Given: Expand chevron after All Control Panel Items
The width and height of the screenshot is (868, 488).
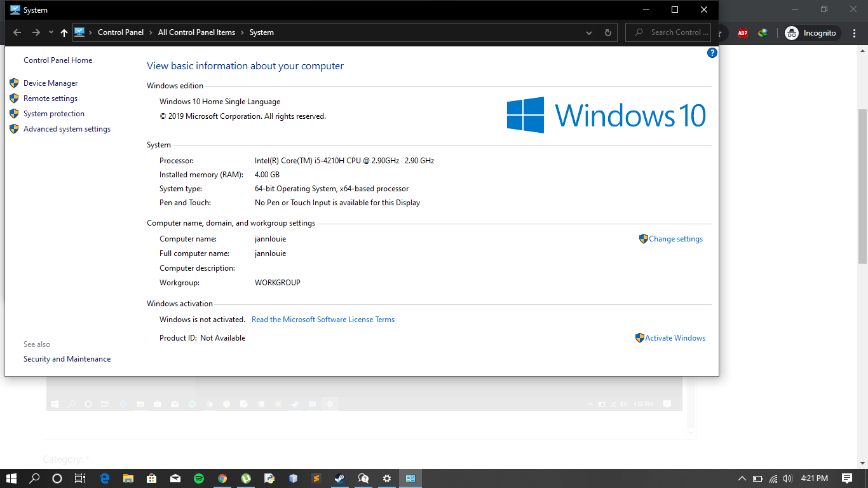Looking at the screenshot, I should click(242, 32).
